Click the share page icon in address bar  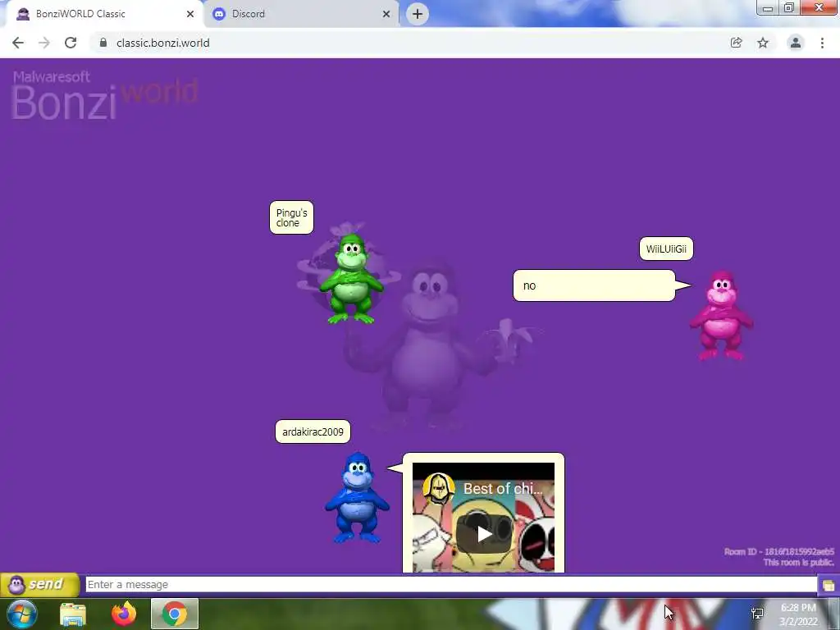[x=737, y=43]
